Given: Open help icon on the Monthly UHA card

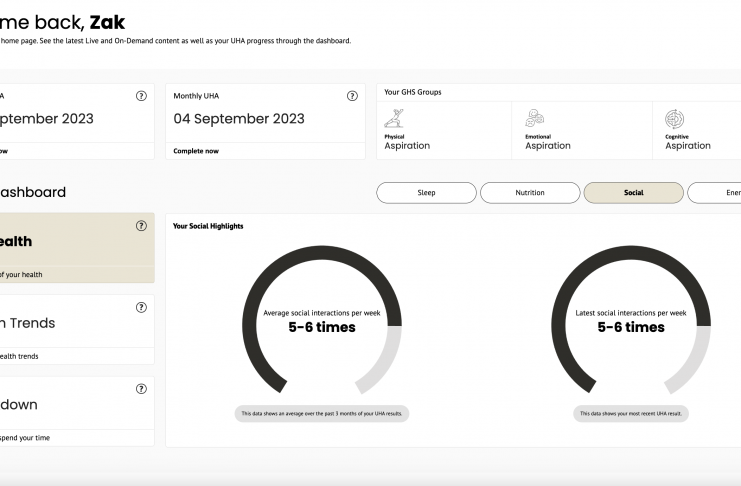Looking at the screenshot, I should point(352,96).
